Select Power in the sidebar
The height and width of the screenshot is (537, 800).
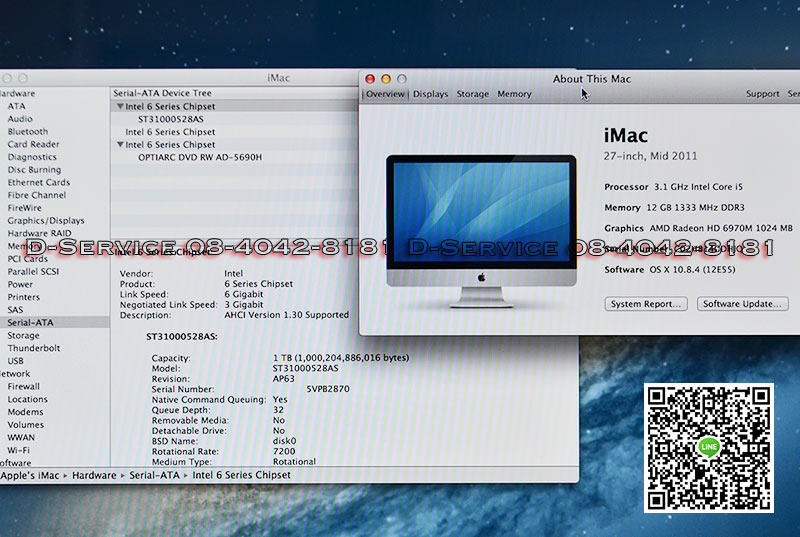(20, 285)
